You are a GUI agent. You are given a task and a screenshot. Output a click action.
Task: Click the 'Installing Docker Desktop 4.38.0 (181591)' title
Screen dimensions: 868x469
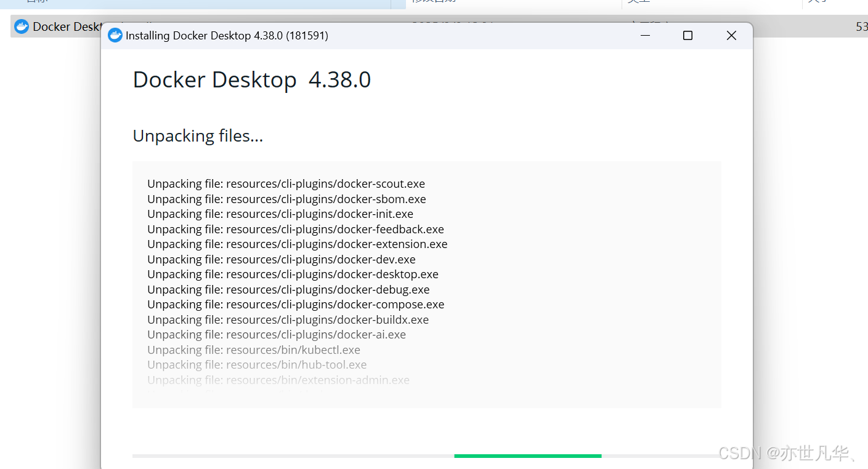[x=227, y=36]
